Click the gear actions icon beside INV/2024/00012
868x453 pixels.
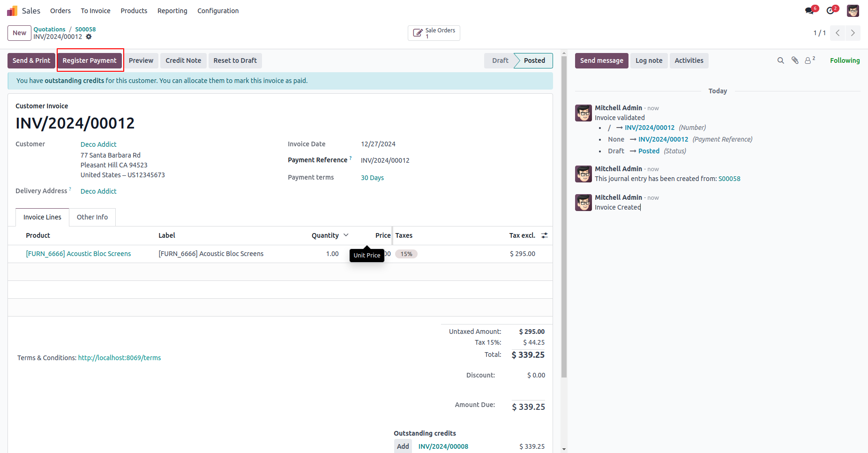(89, 37)
